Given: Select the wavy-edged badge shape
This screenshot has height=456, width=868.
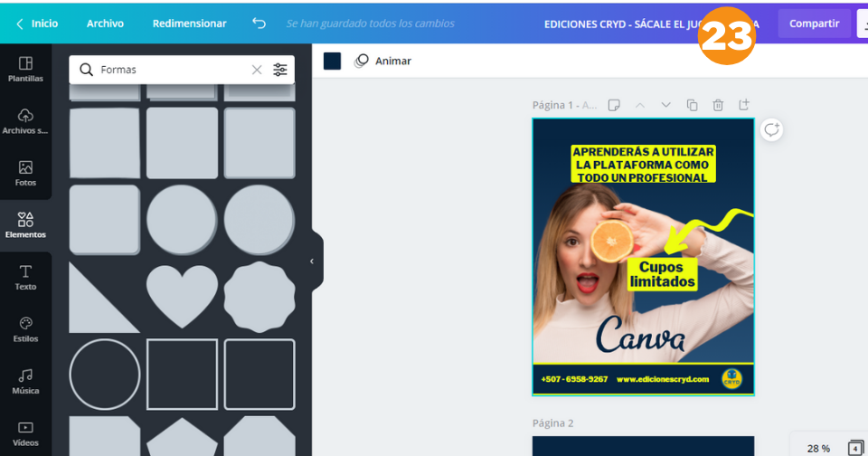Looking at the screenshot, I should [259, 297].
